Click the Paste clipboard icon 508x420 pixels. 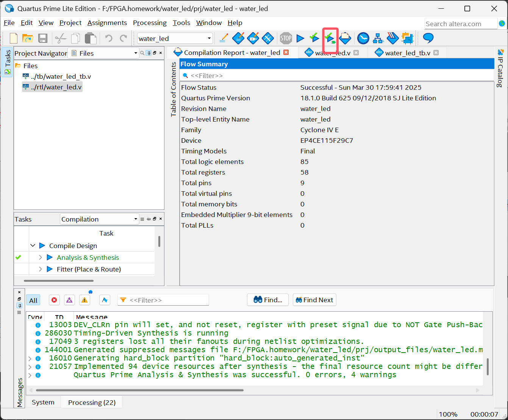coord(91,38)
